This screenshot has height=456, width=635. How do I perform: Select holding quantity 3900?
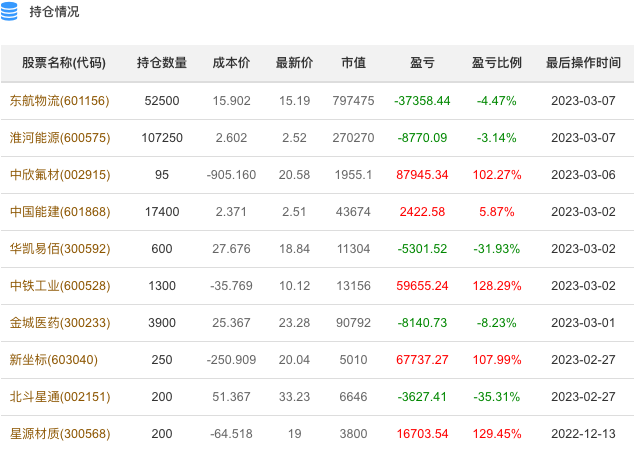pyautogui.click(x=162, y=323)
